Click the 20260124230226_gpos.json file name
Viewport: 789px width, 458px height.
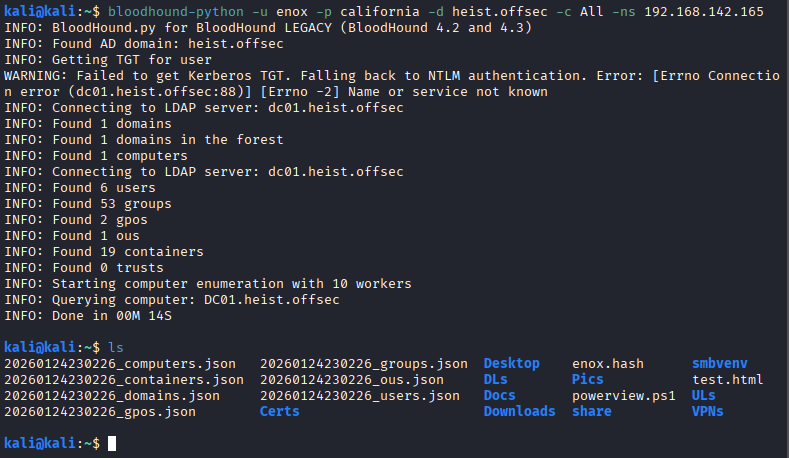(x=99, y=411)
